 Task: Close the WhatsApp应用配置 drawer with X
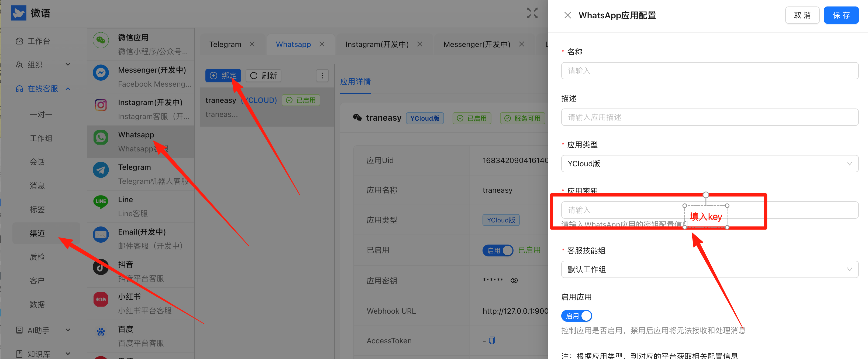(x=567, y=15)
